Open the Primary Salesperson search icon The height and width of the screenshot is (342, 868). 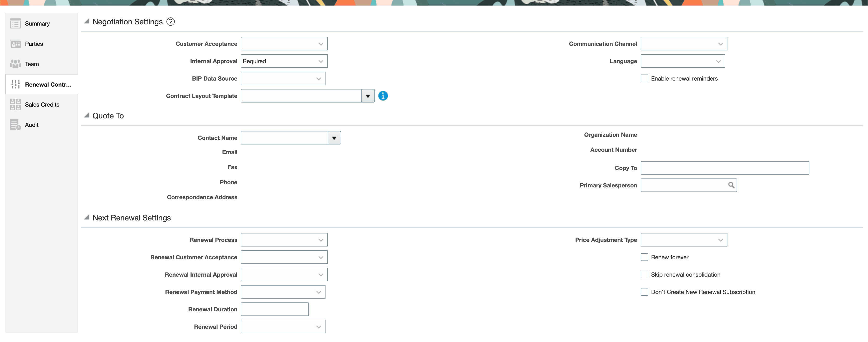pyautogui.click(x=731, y=185)
